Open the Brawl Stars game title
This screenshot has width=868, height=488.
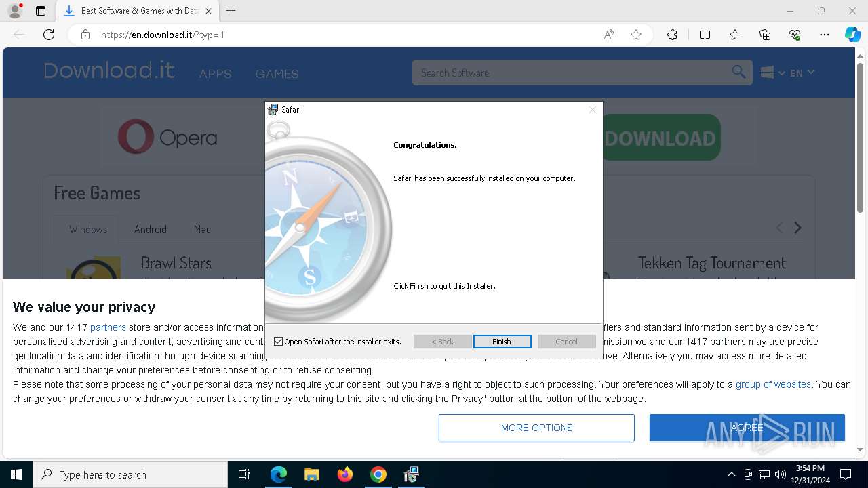click(x=176, y=263)
